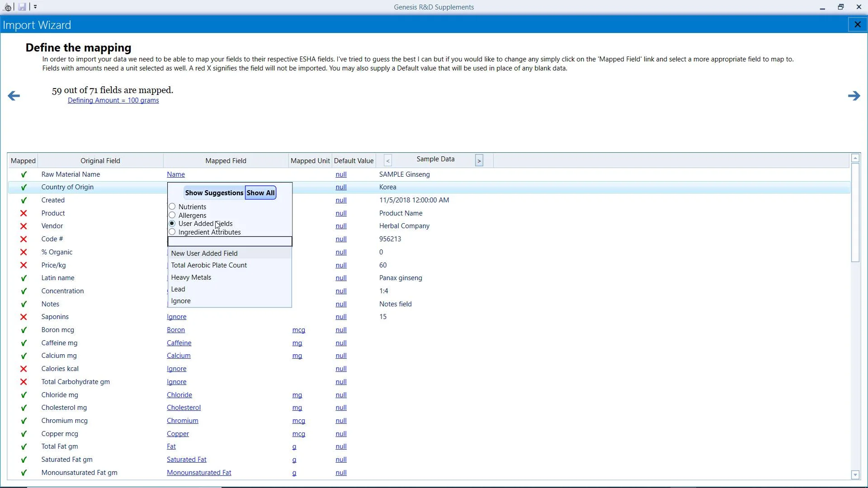Click the back arrow to previous wizard step

click(x=14, y=96)
